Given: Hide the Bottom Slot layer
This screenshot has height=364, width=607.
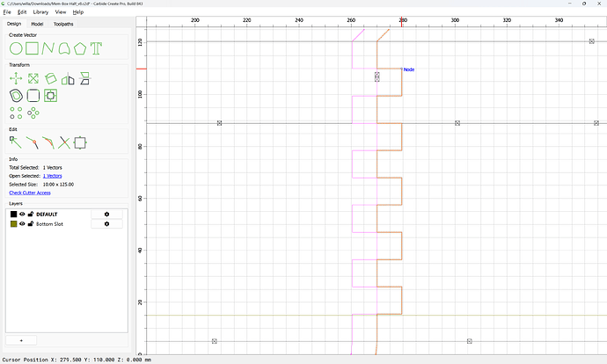Looking at the screenshot, I should click(x=23, y=224).
